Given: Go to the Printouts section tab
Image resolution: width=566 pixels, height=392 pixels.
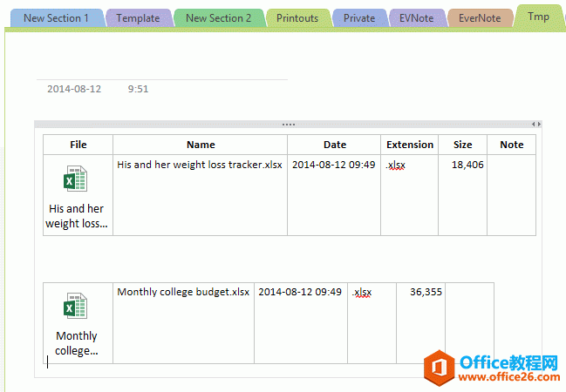Looking at the screenshot, I should (297, 17).
